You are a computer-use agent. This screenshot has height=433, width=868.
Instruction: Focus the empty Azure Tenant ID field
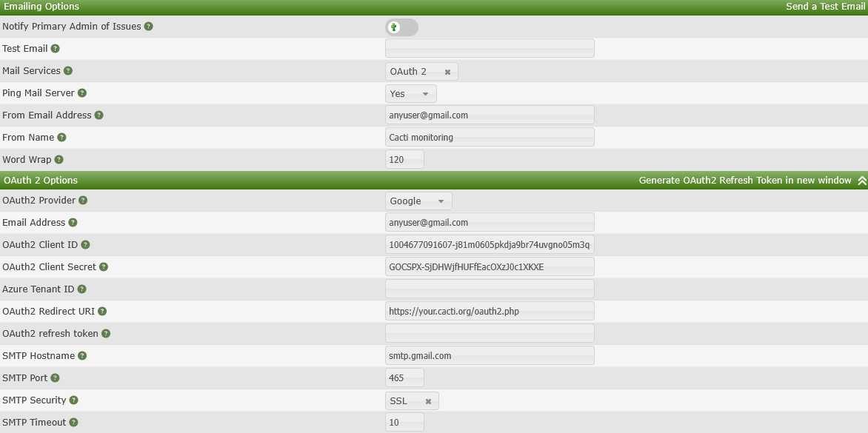(490, 289)
